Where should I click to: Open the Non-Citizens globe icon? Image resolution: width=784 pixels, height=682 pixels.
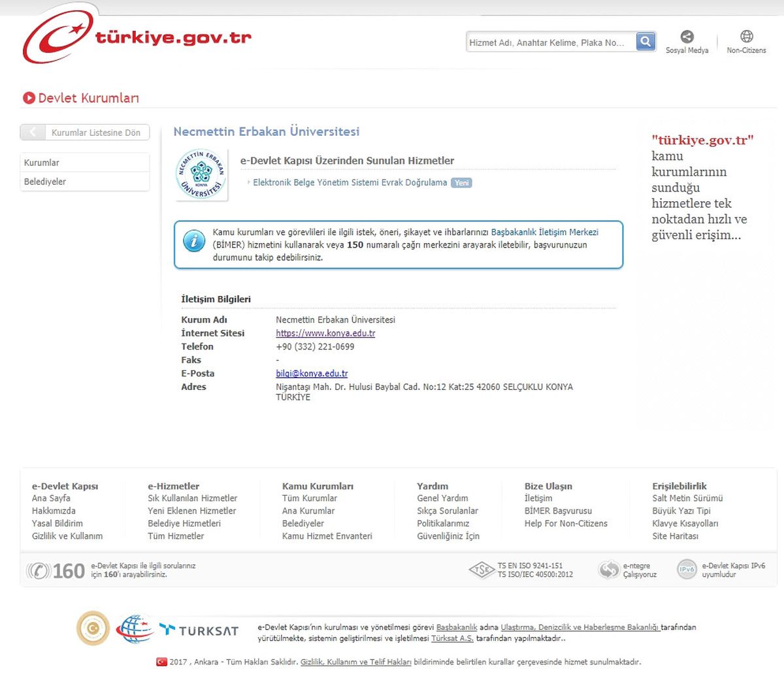pyautogui.click(x=747, y=37)
